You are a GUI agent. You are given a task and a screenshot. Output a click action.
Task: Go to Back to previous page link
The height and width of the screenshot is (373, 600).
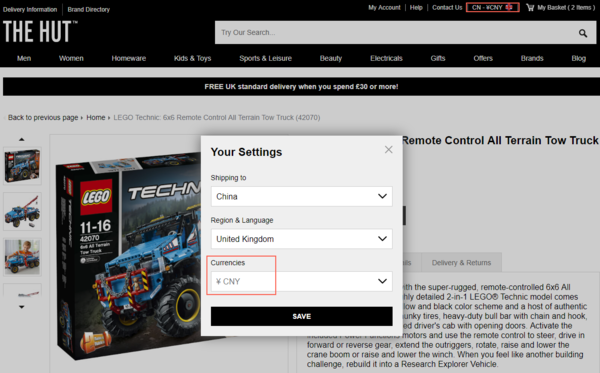43,117
